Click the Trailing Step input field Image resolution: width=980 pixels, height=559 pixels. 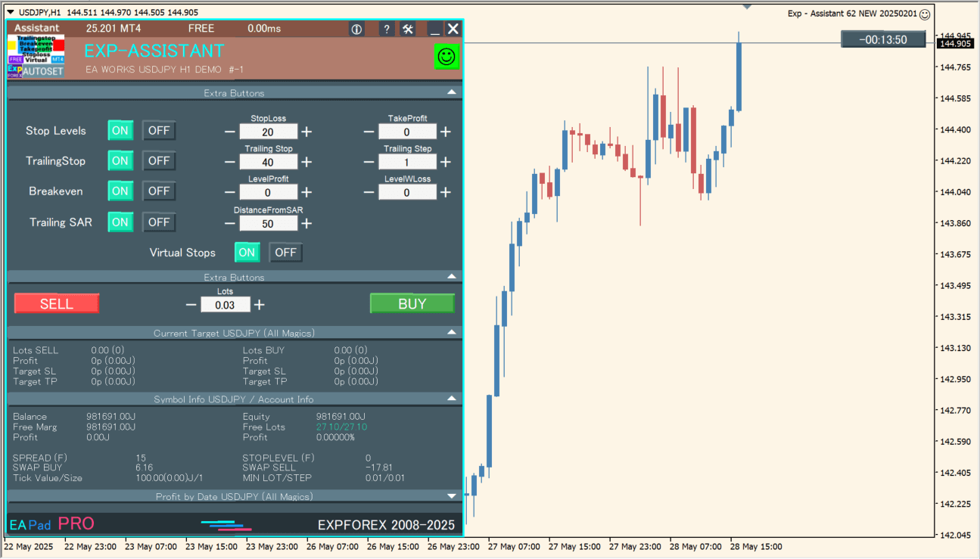pyautogui.click(x=407, y=162)
